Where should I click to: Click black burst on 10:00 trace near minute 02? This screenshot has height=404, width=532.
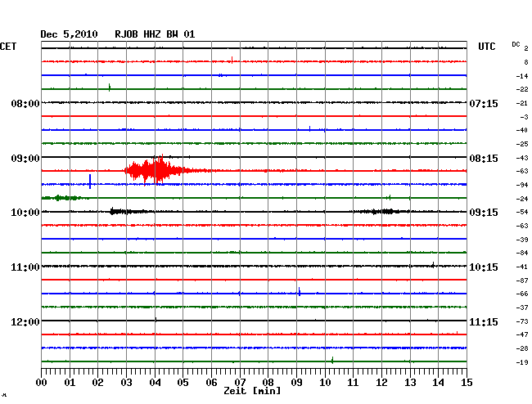[129, 212]
